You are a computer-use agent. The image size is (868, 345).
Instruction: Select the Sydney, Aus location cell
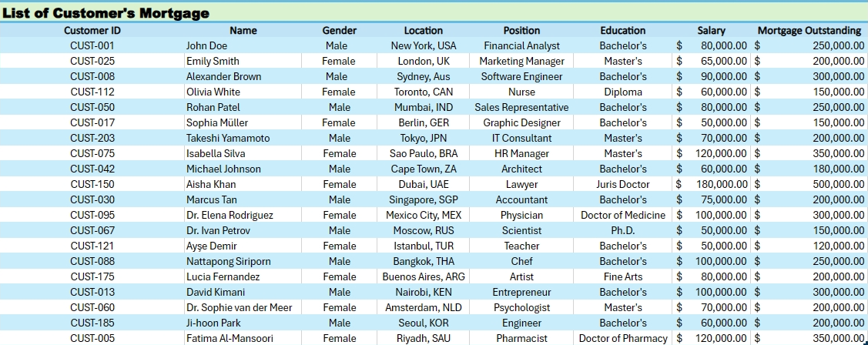[x=424, y=77]
